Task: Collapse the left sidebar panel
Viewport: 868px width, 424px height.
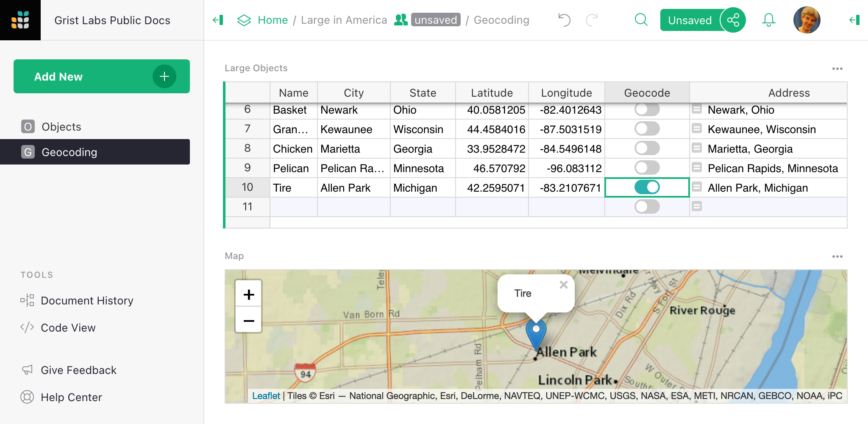Action: [218, 20]
